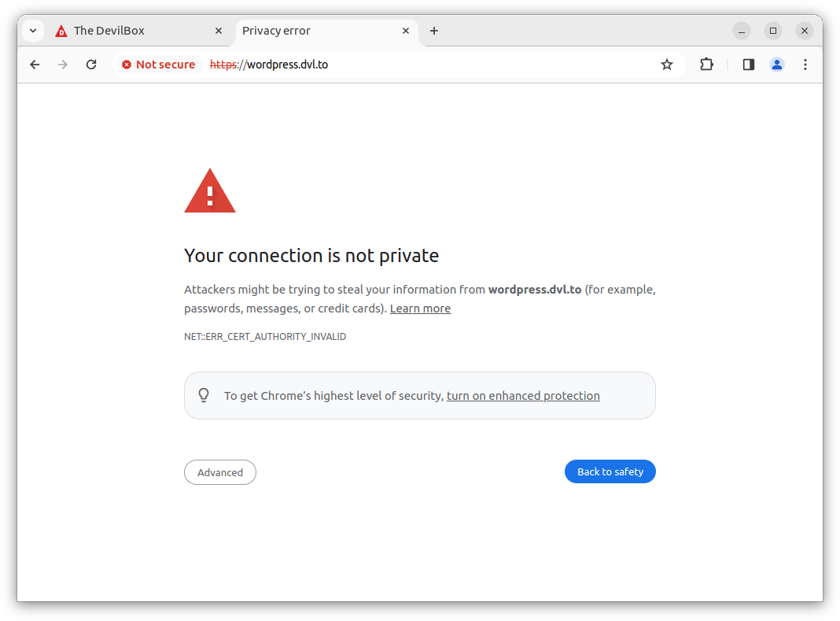Reload the current page
Screen dimensions: 840x621
click(91, 65)
